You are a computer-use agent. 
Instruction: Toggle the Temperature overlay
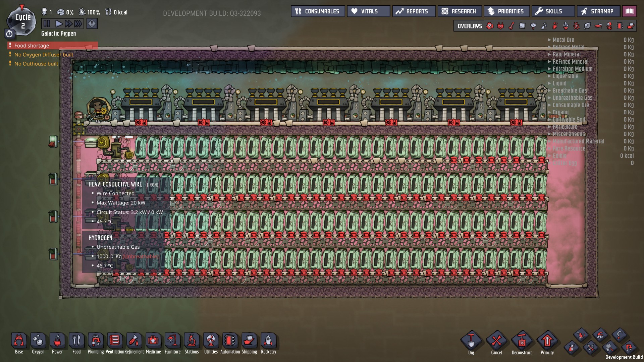pyautogui.click(x=512, y=26)
